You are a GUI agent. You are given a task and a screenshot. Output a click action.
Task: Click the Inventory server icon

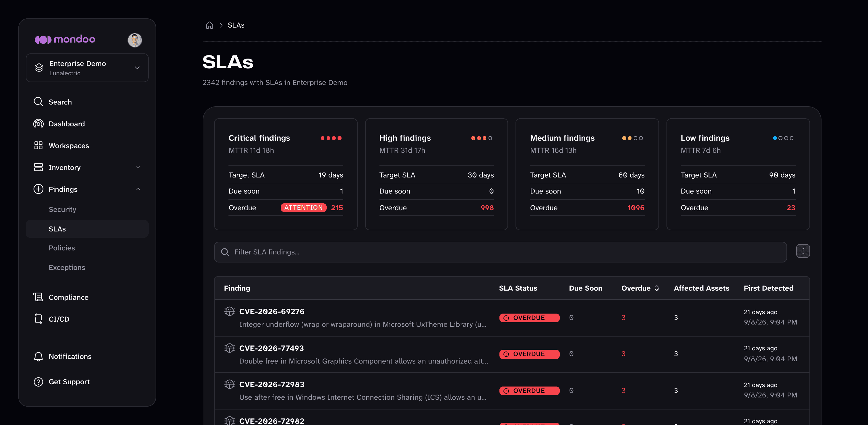click(38, 167)
